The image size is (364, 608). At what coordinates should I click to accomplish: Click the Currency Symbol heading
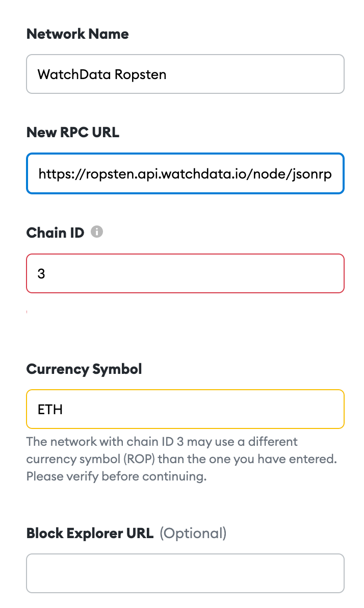(84, 369)
